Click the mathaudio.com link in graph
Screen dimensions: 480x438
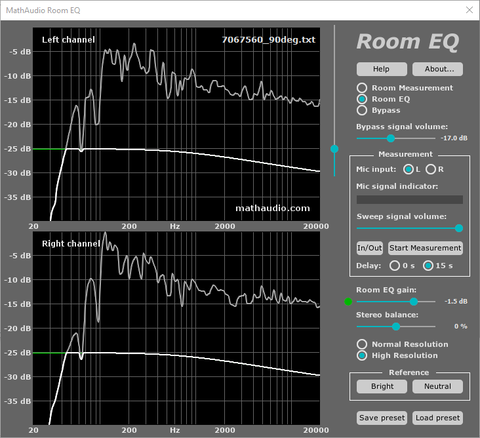pyautogui.click(x=273, y=208)
